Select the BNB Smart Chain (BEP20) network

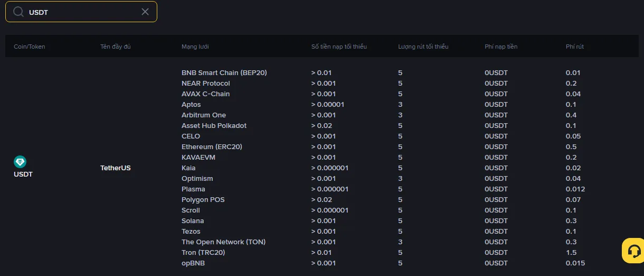pos(224,72)
